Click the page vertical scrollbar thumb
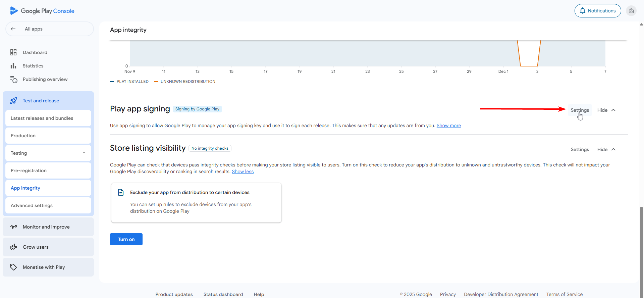Viewport: 644px width, 298px height. click(x=641, y=252)
